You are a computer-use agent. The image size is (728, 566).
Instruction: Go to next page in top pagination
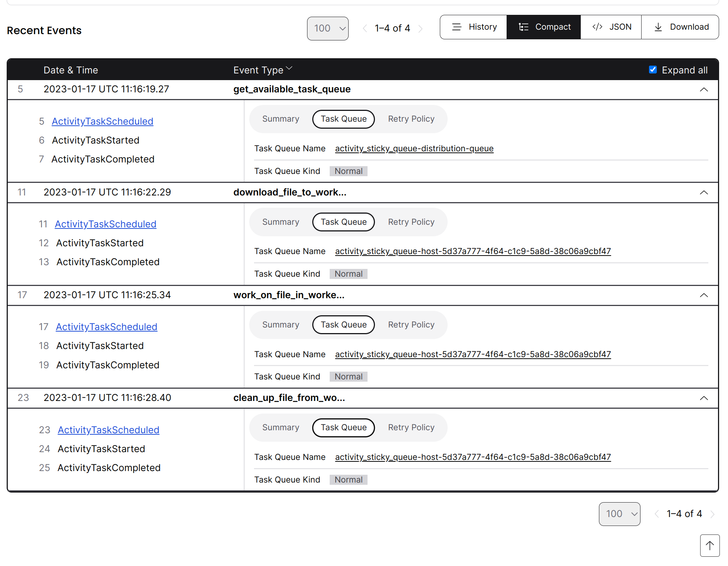coord(421,29)
